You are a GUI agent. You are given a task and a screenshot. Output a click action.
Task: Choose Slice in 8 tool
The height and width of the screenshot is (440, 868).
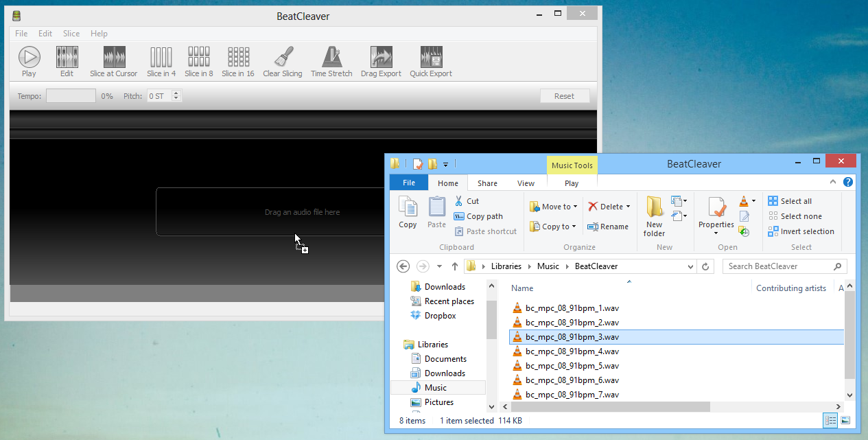pos(199,58)
